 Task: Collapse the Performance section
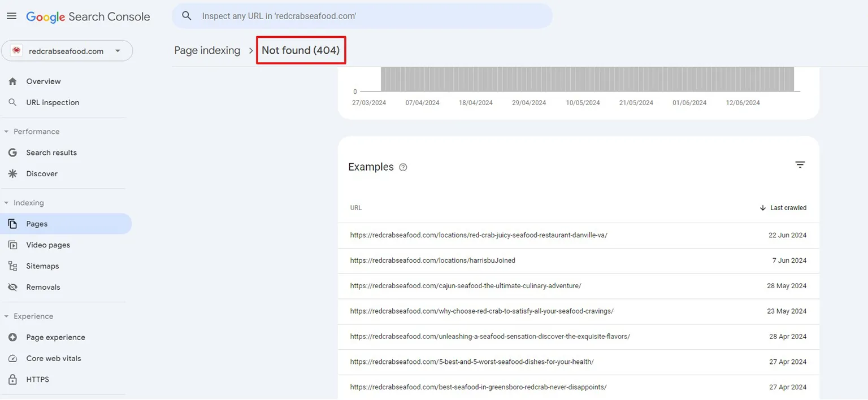(6, 131)
